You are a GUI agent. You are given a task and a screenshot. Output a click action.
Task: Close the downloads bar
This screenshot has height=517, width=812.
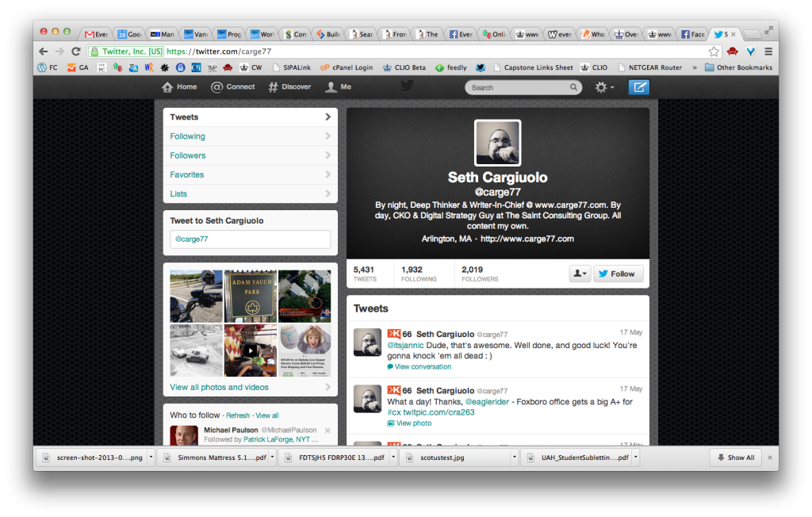pos(770,458)
